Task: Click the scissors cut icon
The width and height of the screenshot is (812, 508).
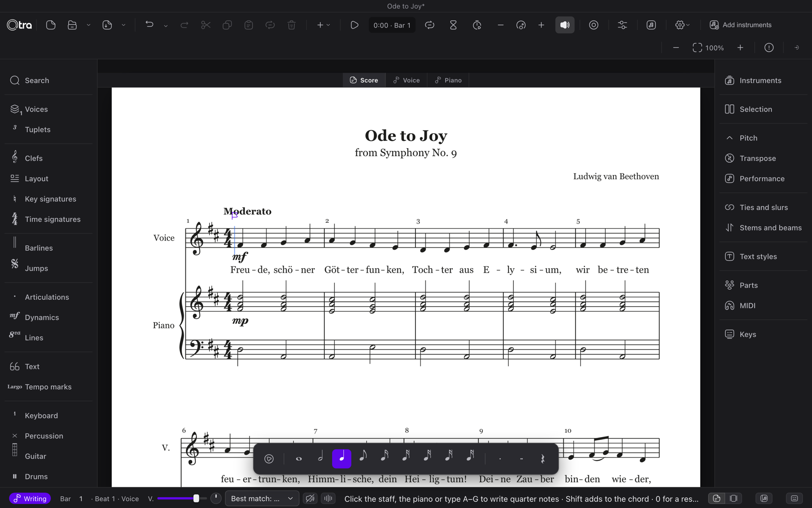Action: tap(206, 25)
